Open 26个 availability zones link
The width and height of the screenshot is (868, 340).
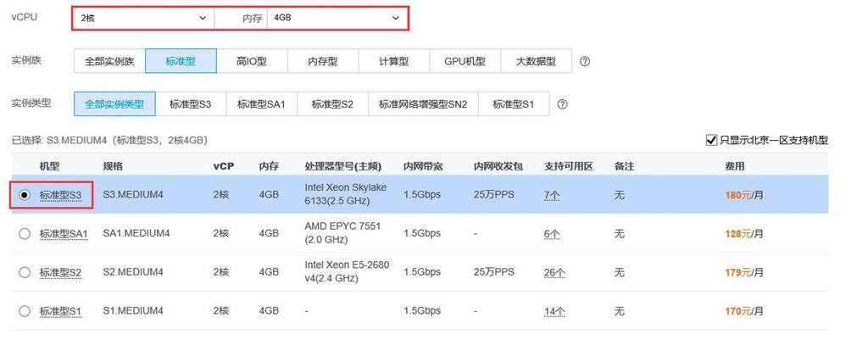tap(553, 272)
